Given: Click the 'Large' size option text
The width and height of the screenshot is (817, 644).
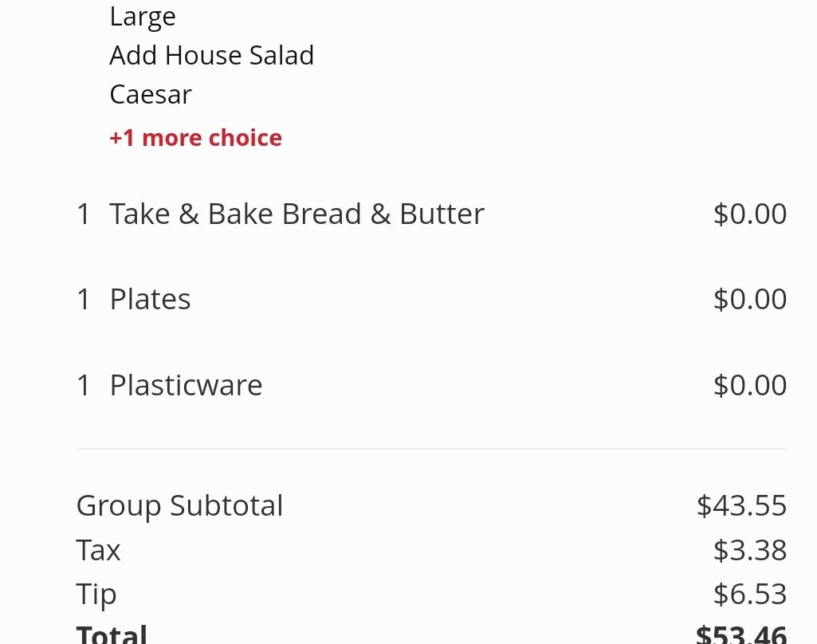Looking at the screenshot, I should (x=143, y=16).
